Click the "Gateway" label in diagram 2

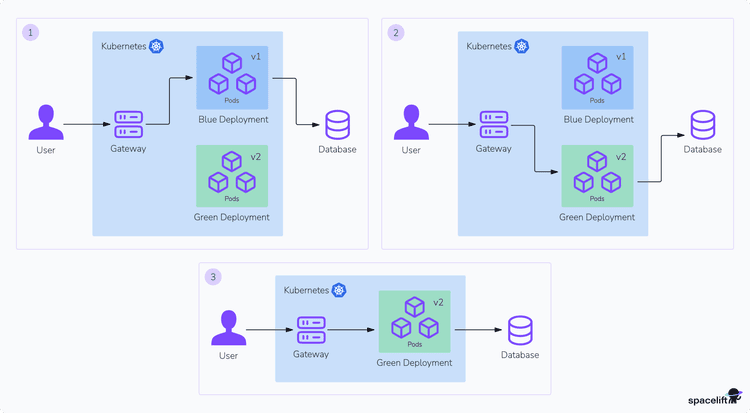click(494, 149)
